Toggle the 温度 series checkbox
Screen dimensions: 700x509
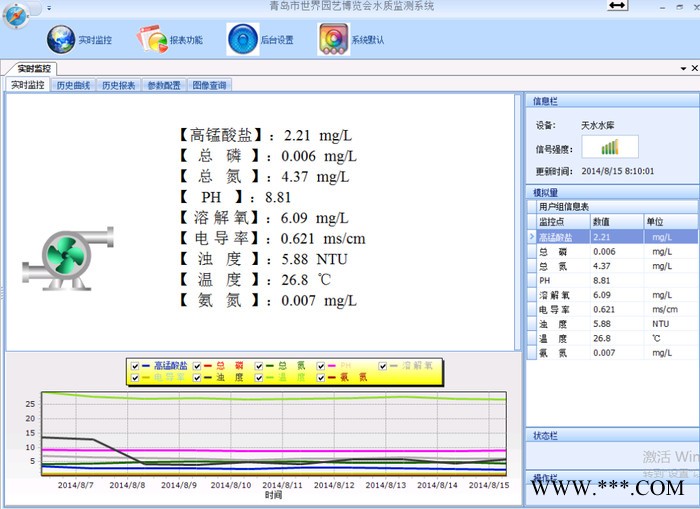(259, 378)
